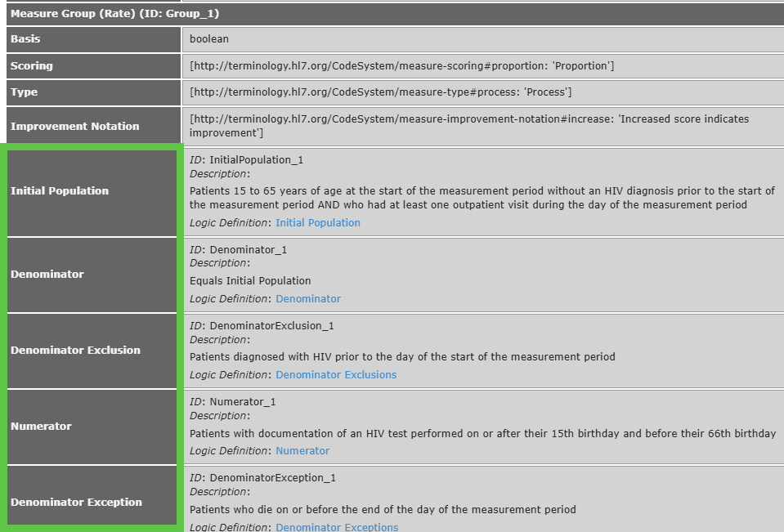
Task: Click the 'boolean' basis value
Action: (x=208, y=39)
